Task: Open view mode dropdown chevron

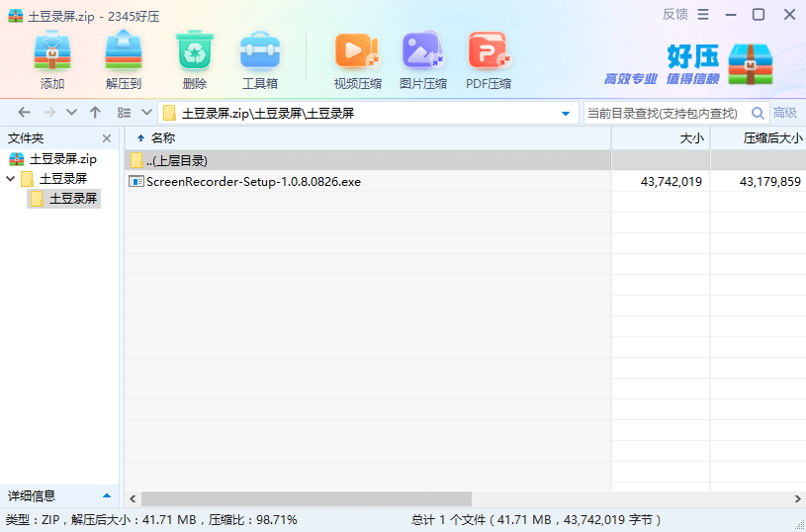Action: tap(146, 113)
